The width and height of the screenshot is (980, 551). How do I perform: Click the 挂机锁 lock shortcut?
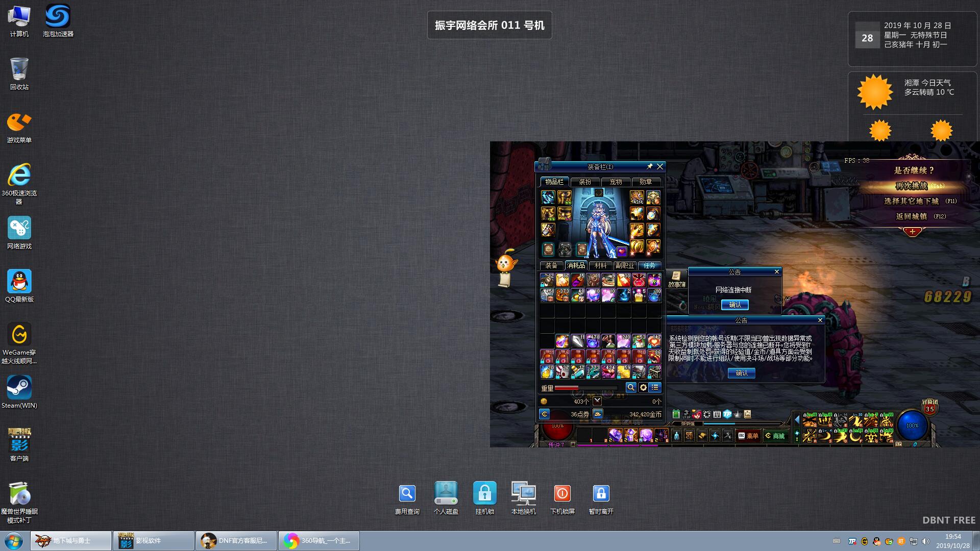[x=484, y=499]
